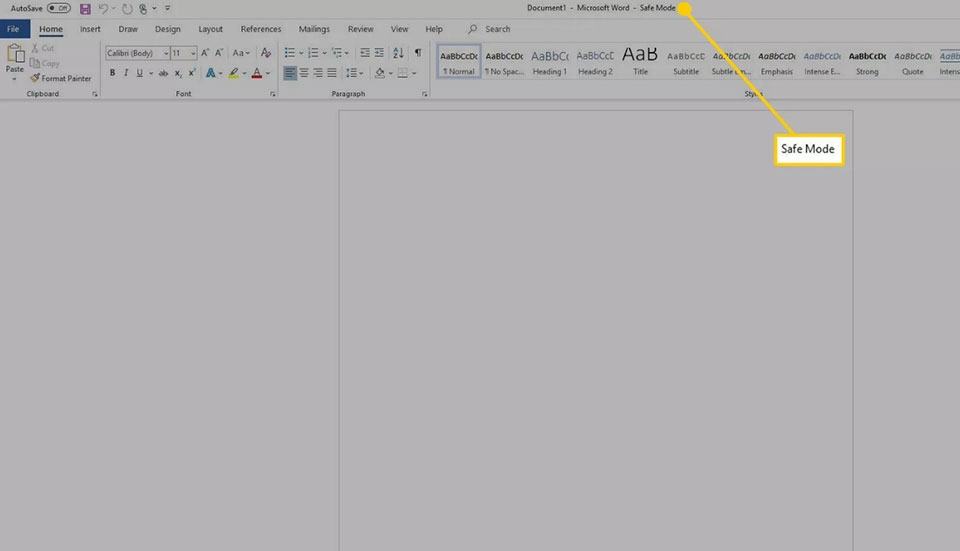Apply the Heading 1 style
960x551 pixels.
coord(550,61)
